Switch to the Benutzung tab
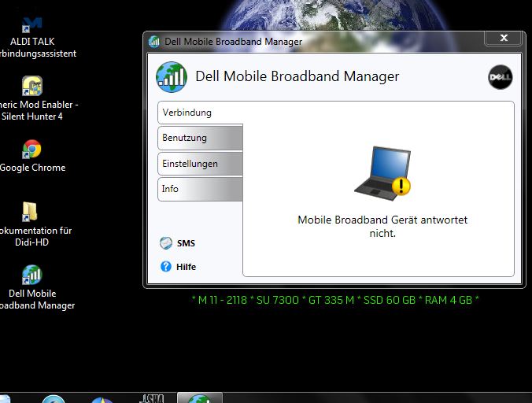 point(200,138)
